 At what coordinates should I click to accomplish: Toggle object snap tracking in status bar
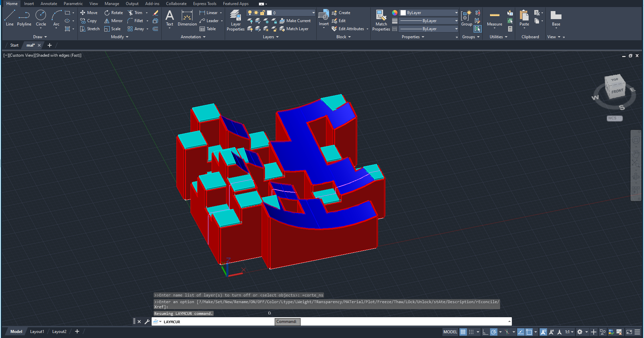point(521,332)
